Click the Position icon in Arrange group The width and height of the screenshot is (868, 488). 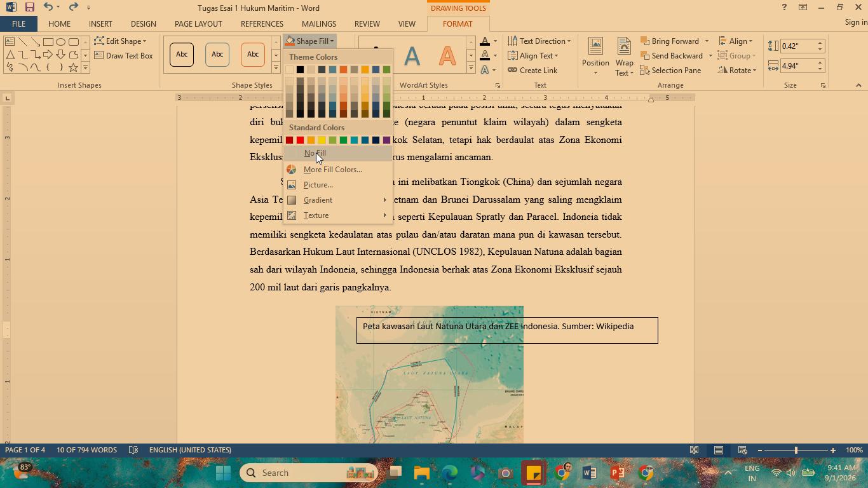tap(595, 57)
